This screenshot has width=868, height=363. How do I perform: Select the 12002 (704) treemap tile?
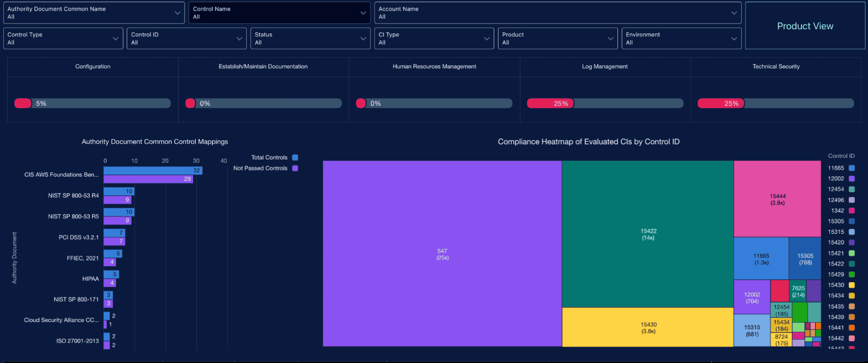752,297
